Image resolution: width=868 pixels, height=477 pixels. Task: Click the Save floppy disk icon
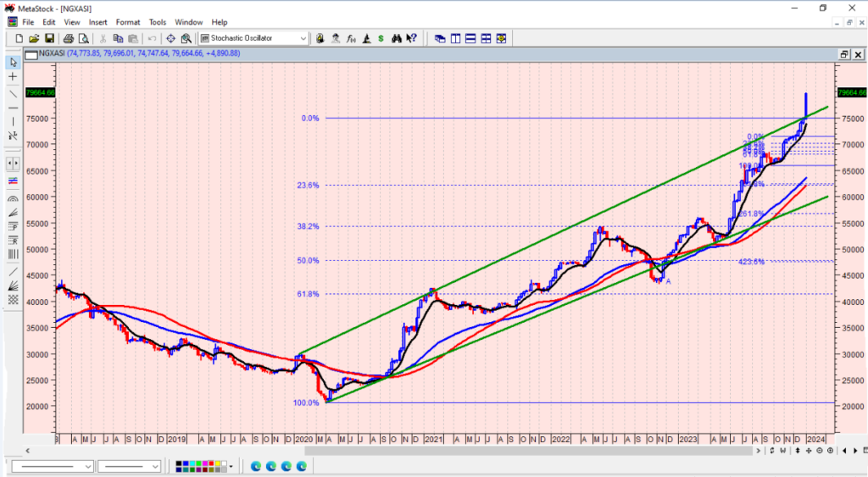[49, 38]
